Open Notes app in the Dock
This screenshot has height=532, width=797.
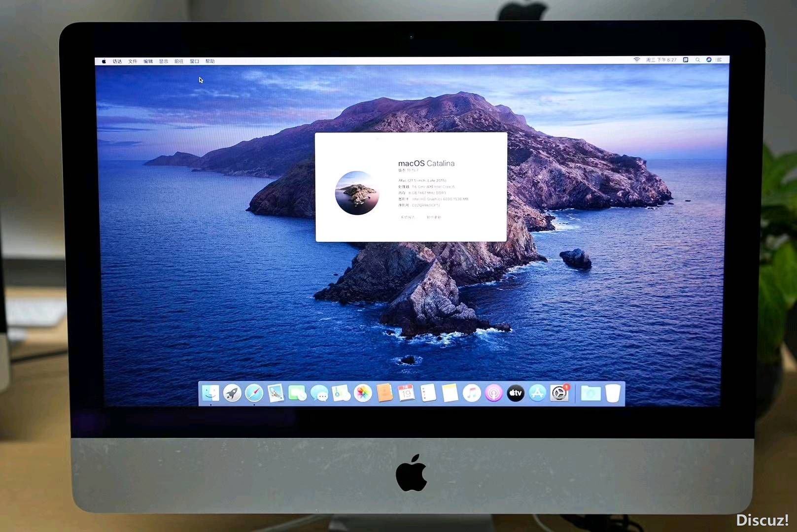(x=450, y=393)
